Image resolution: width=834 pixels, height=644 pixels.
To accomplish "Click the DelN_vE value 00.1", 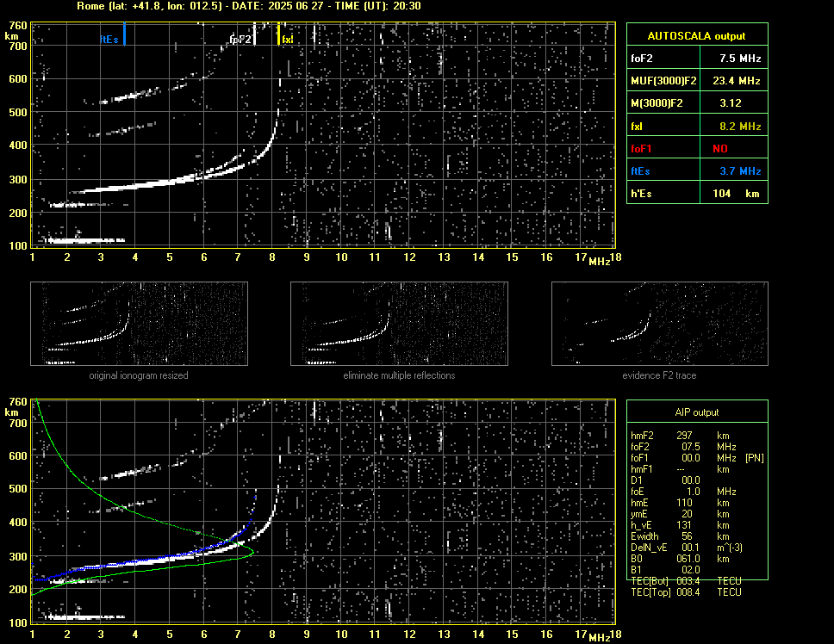I will pyautogui.click(x=691, y=548).
